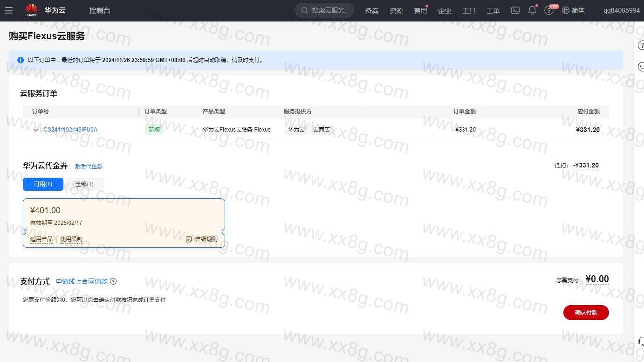Click the 购买Flexus云服务 page title
This screenshot has width=644, height=362.
pos(47,36)
